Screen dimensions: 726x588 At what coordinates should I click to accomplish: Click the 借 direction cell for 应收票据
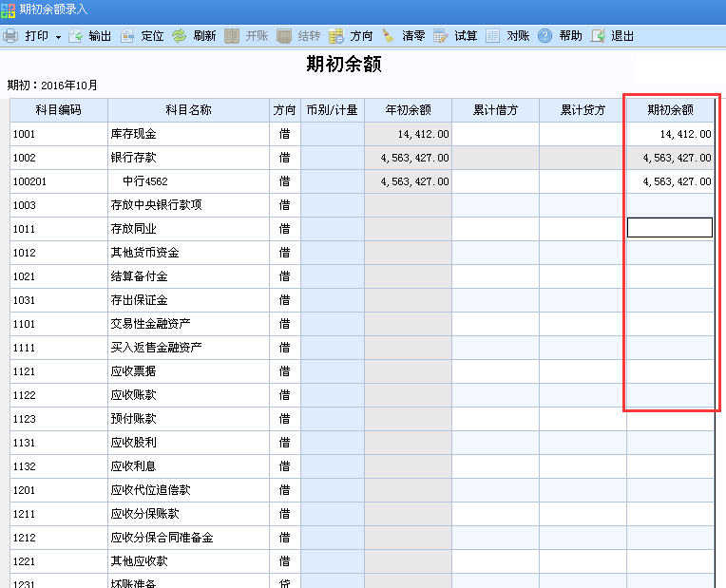[285, 371]
